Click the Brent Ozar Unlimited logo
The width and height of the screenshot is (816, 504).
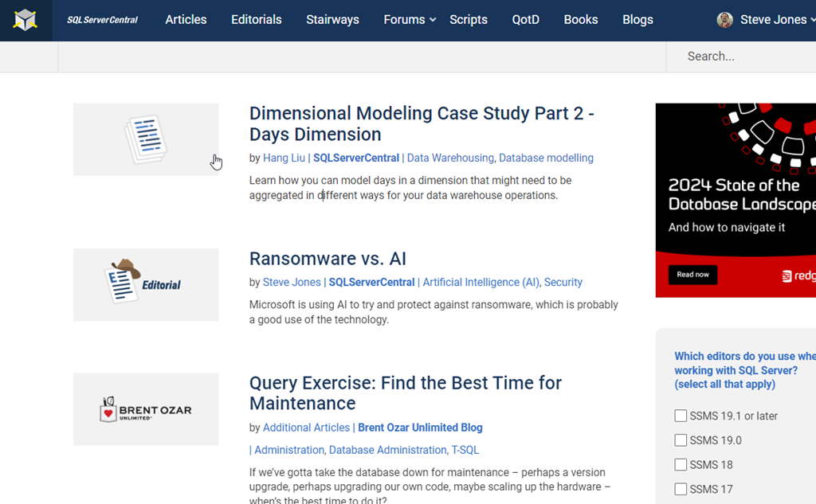tap(146, 409)
